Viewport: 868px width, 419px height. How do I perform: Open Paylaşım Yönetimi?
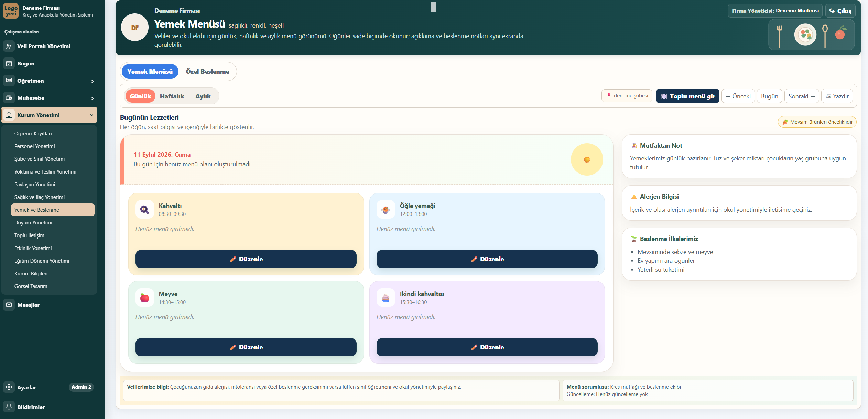(x=53, y=184)
